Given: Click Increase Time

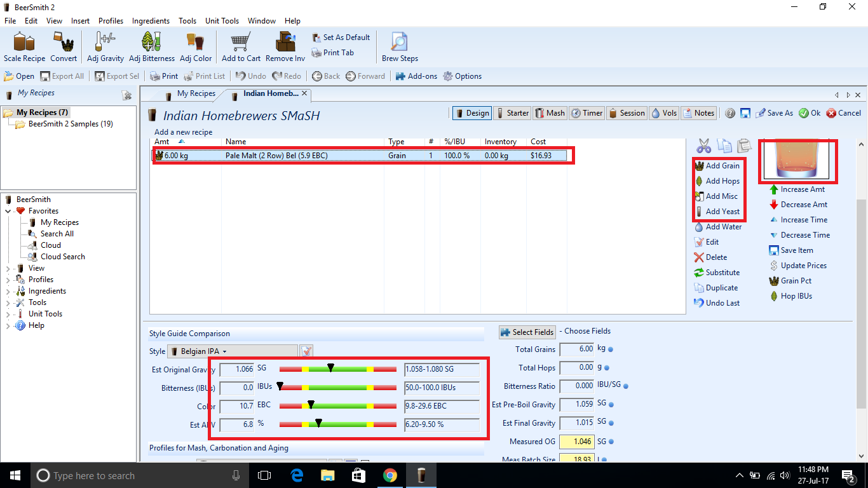Looking at the screenshot, I should click(x=798, y=220).
